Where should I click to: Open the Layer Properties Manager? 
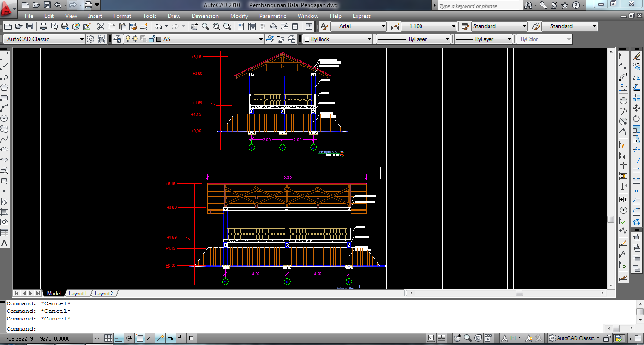point(117,39)
